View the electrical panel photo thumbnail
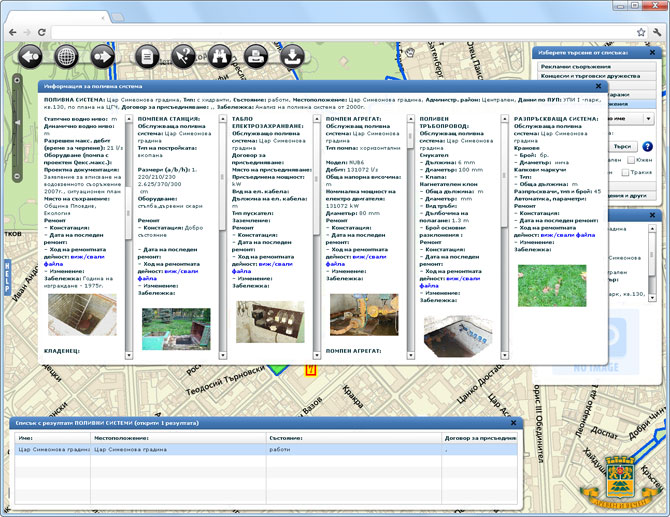Screen dimensions: 670x517 (x=270, y=322)
